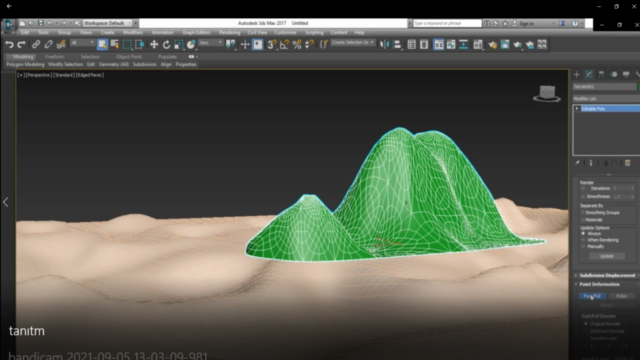Switch to the Display command panel
Screen dimensions: 640x360
(x=626, y=74)
